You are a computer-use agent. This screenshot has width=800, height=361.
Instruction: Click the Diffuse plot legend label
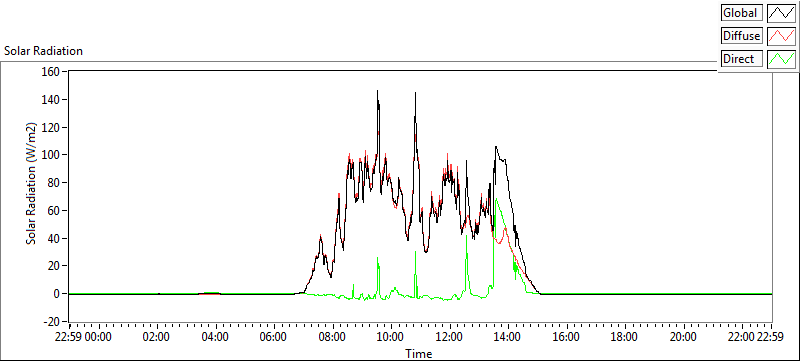coord(742,36)
